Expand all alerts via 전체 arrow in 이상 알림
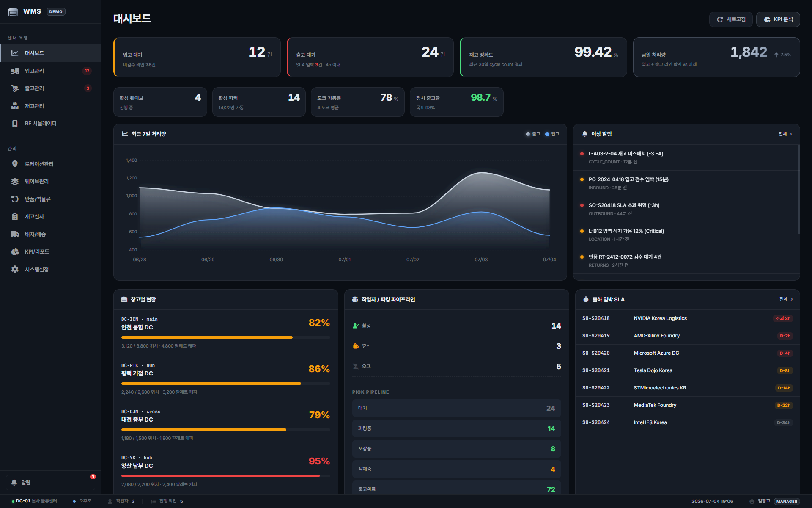The height and width of the screenshot is (508, 812). [x=785, y=134]
